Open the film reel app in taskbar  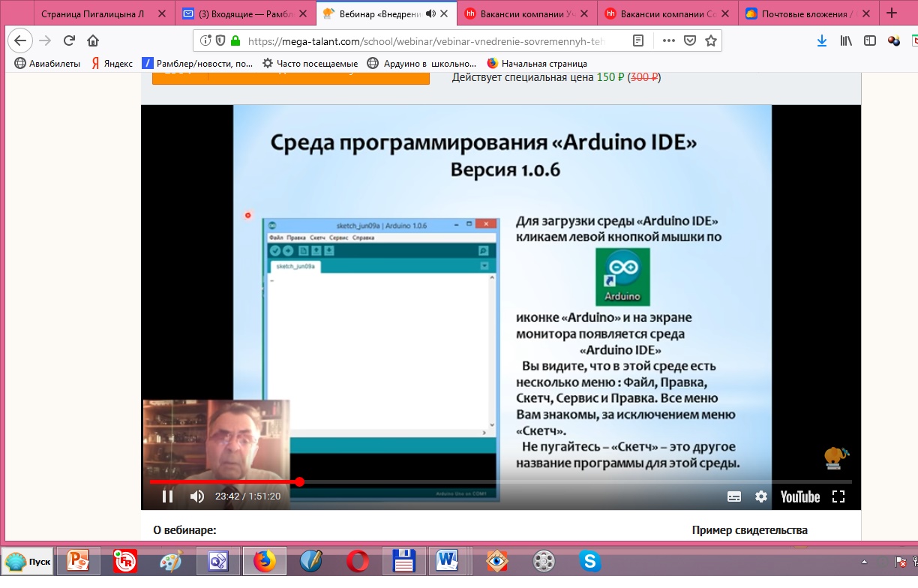544,561
